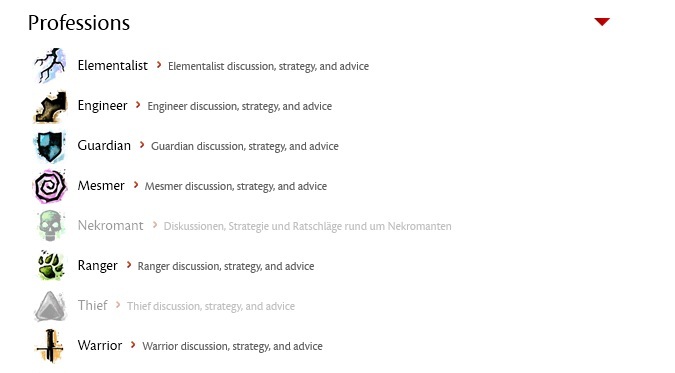The width and height of the screenshot is (675, 373).
Task: Click the Elementalist lightning icon
Action: pyautogui.click(x=50, y=65)
